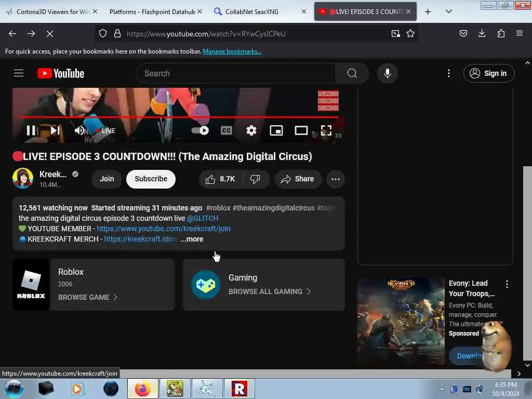Click the #theamazingdigitalcircus hashtag

pyautogui.click(x=274, y=208)
